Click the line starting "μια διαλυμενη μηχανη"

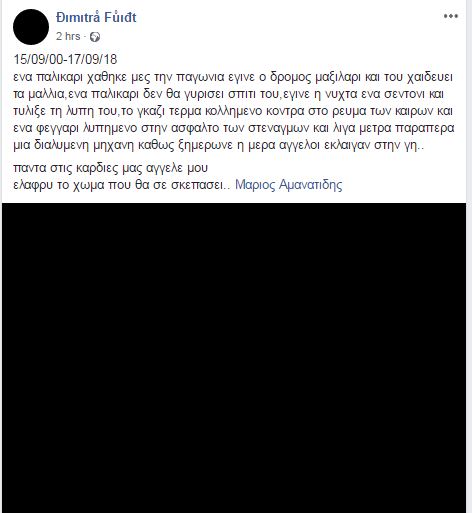click(219, 145)
